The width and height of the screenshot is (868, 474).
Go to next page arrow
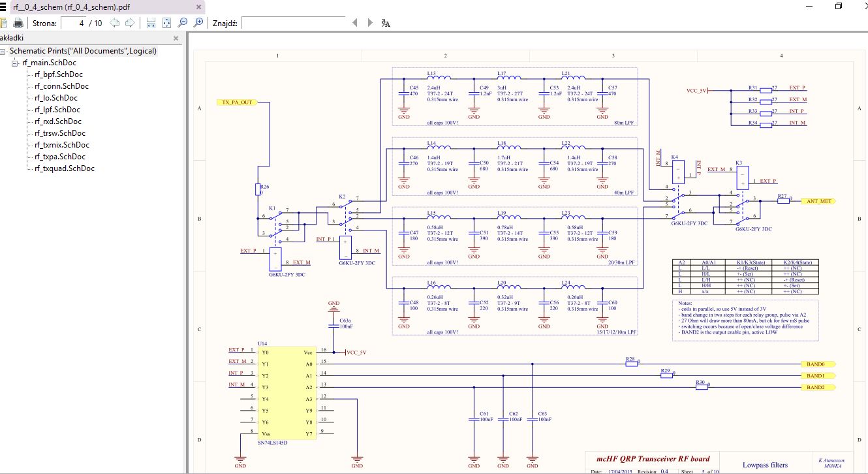pyautogui.click(x=130, y=23)
